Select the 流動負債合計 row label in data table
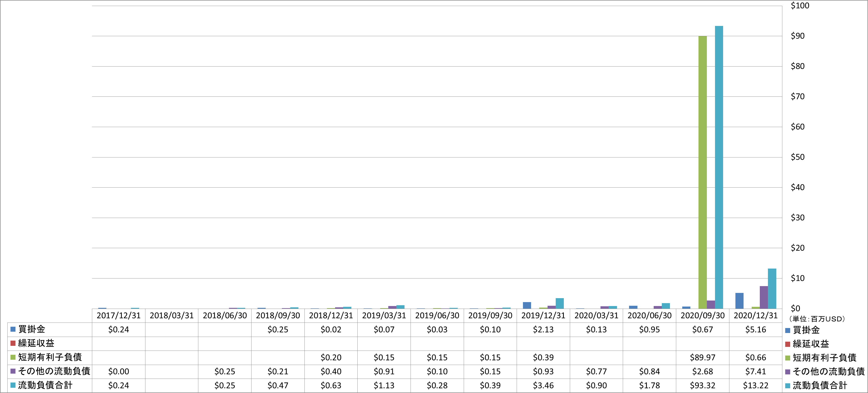This screenshot has width=868, height=393. (x=46, y=385)
